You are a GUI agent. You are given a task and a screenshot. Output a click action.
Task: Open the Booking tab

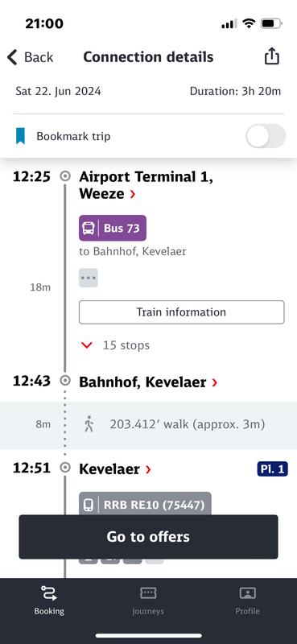(x=49, y=600)
